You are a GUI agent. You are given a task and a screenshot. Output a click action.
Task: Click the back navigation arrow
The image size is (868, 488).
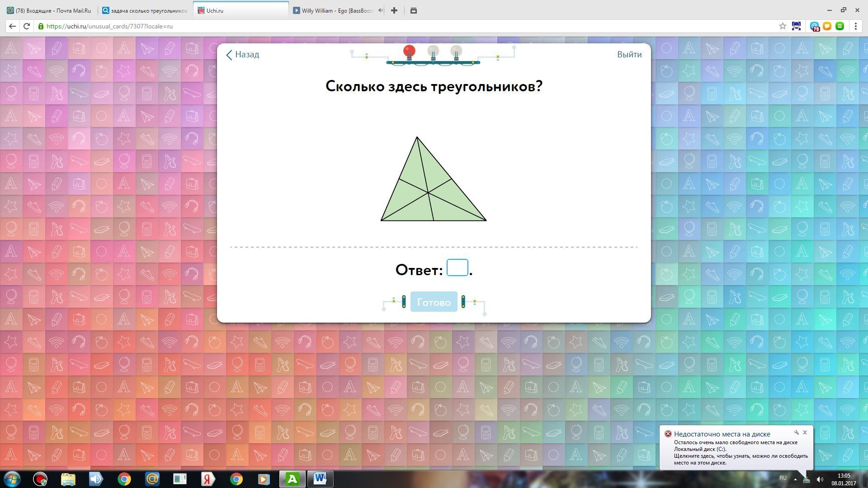click(12, 26)
